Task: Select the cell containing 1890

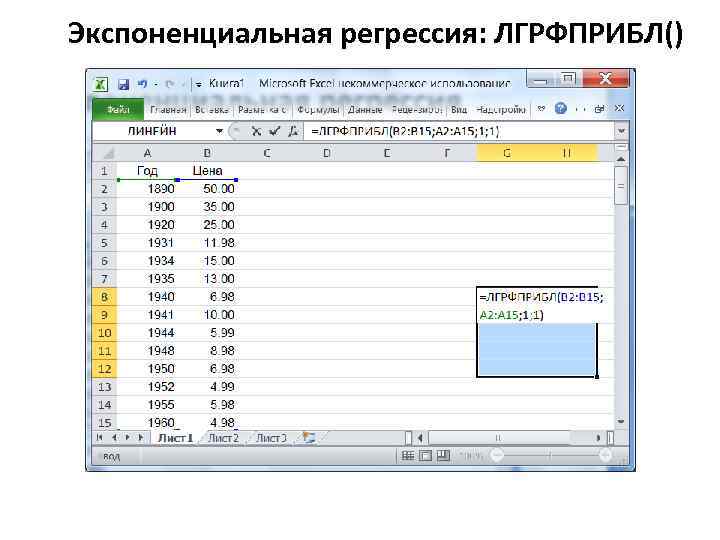Action: click(147, 189)
